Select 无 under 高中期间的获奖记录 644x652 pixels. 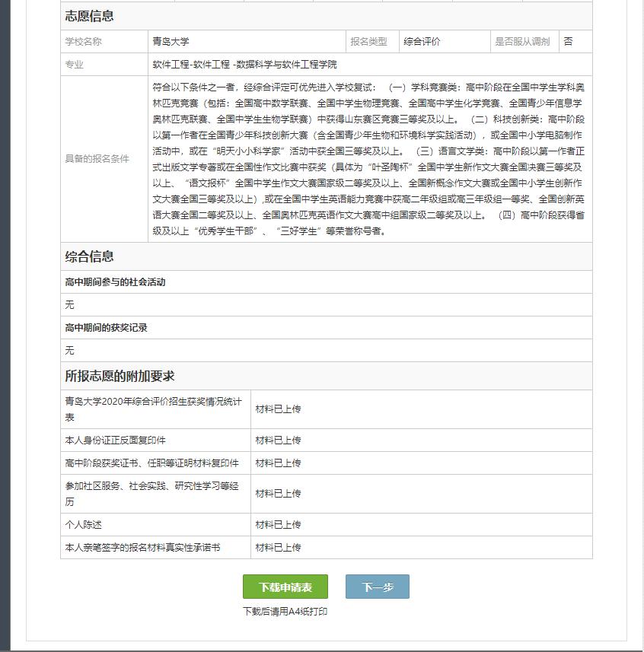click(69, 351)
